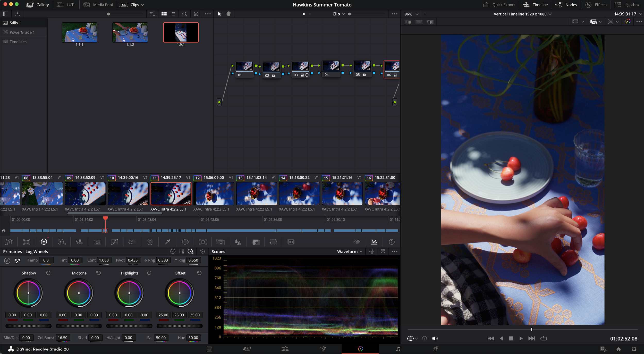Open the Sizing palette
Viewport: 644px width, 354px height.
273,242
